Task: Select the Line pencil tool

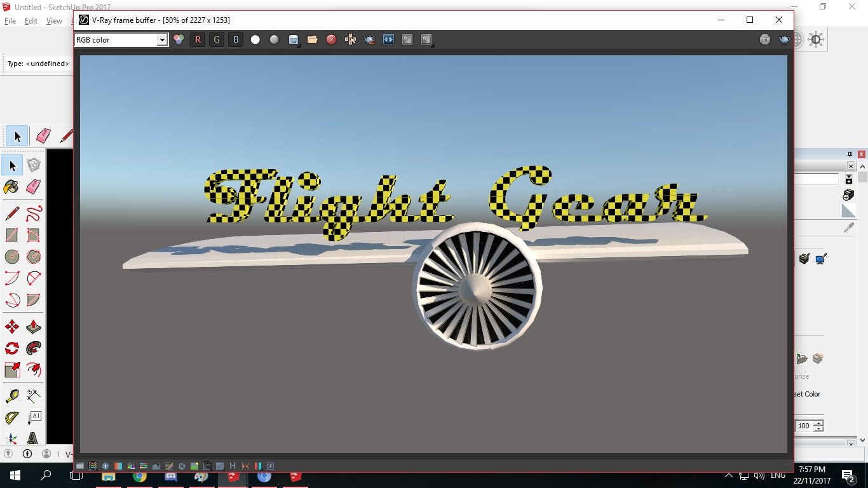Action: [12, 213]
